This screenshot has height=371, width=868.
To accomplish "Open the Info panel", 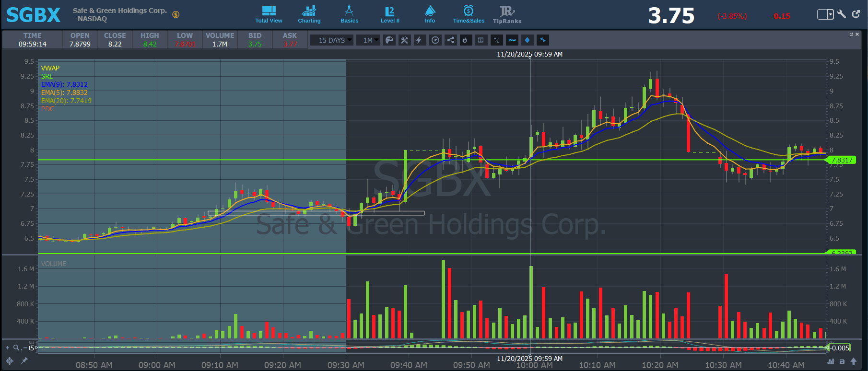I will pos(430,14).
